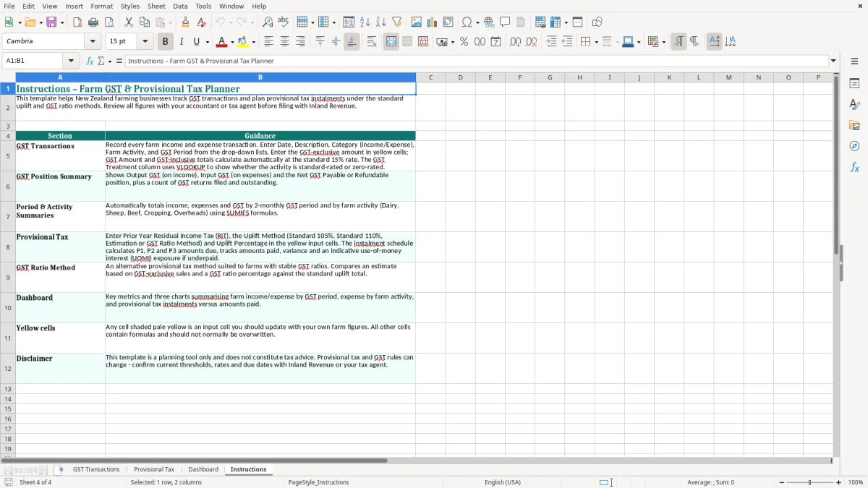Click the zoom percentage 100%
Screen dimensions: 868x488
point(856,482)
